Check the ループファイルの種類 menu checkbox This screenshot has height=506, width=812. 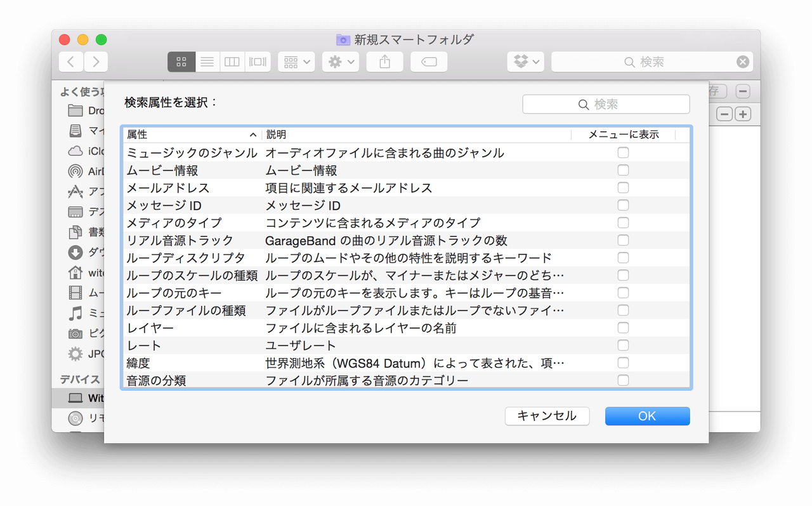(x=624, y=310)
